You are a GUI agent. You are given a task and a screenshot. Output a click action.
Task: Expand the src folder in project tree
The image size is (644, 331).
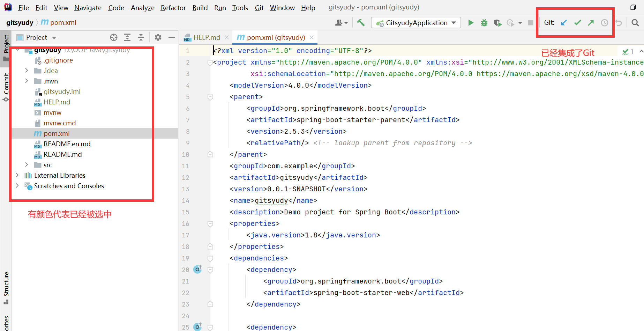27,165
